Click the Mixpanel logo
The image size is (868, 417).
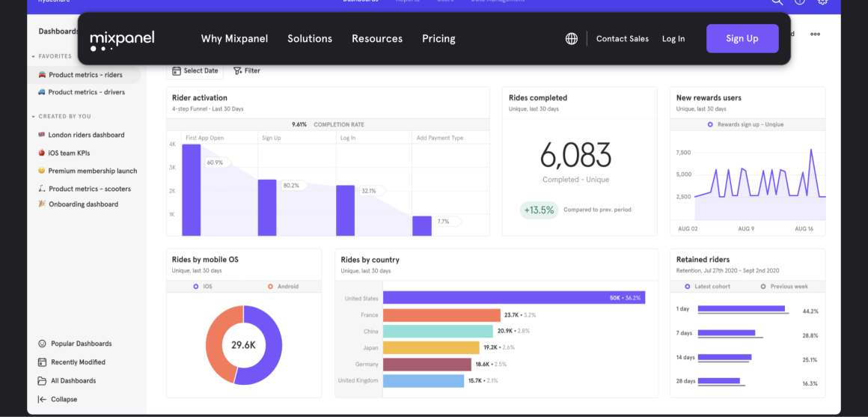(x=122, y=40)
